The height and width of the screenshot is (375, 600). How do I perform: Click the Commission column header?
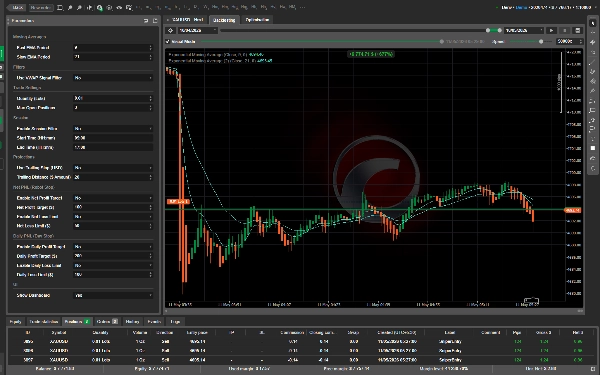coord(292,333)
